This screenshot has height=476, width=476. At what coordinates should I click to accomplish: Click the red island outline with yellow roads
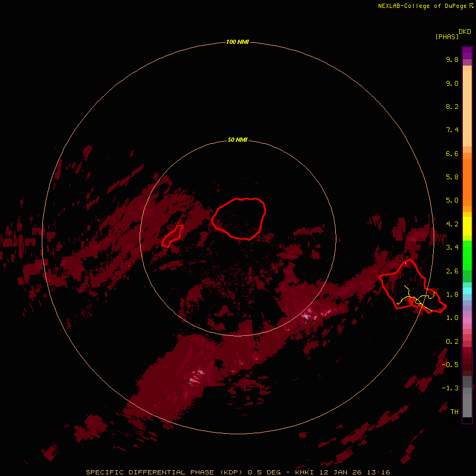(x=412, y=286)
